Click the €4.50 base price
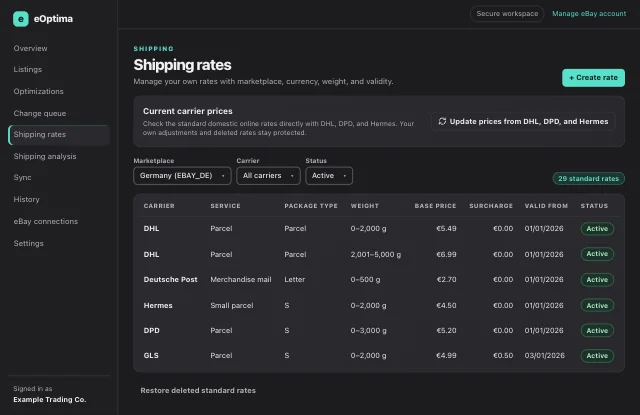640x415 pixels. (x=446, y=306)
